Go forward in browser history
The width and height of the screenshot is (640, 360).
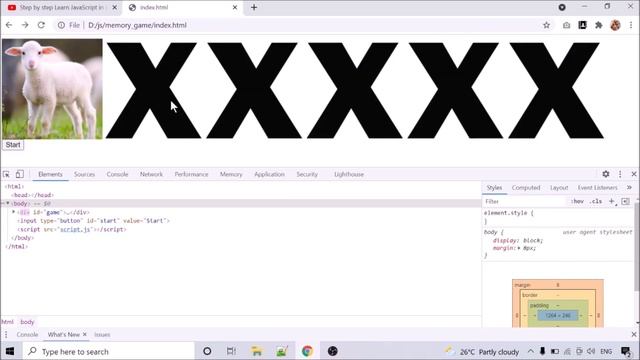click(25, 25)
